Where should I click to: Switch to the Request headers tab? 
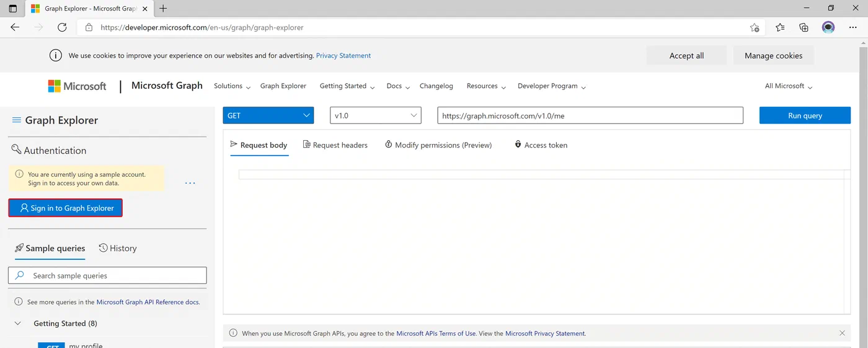point(335,145)
